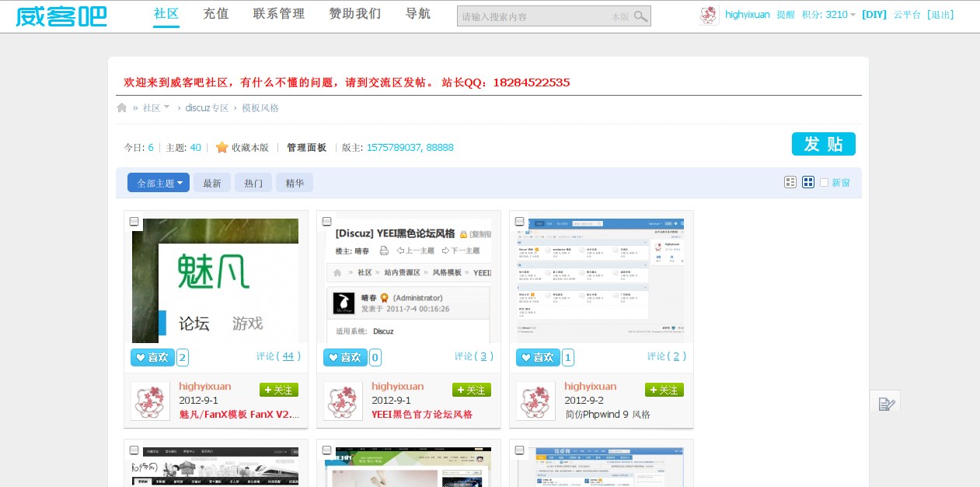980x487 pixels.
Task: Open the 社区 nav tab
Action: coord(166,14)
